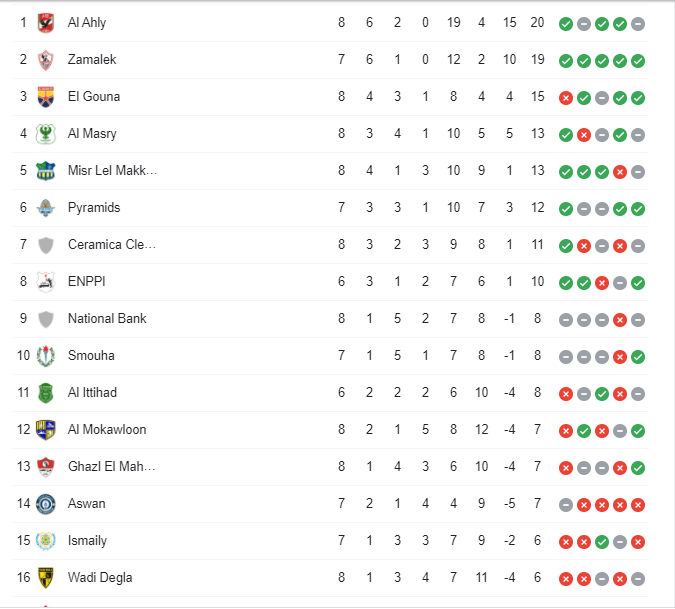Image resolution: width=675 pixels, height=609 pixels.
Task: Click the Wadi Degla club crest
Action: 45,578
